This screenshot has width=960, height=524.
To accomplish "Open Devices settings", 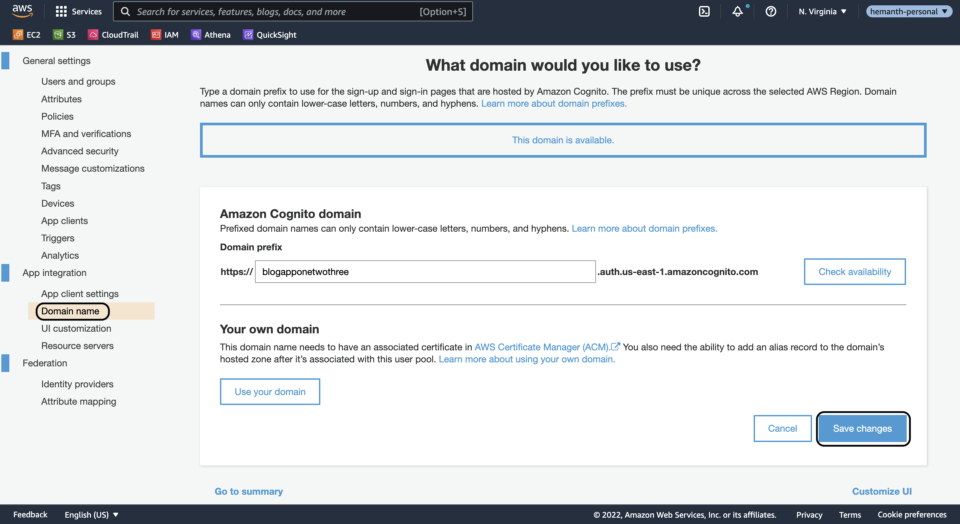I will [x=58, y=203].
